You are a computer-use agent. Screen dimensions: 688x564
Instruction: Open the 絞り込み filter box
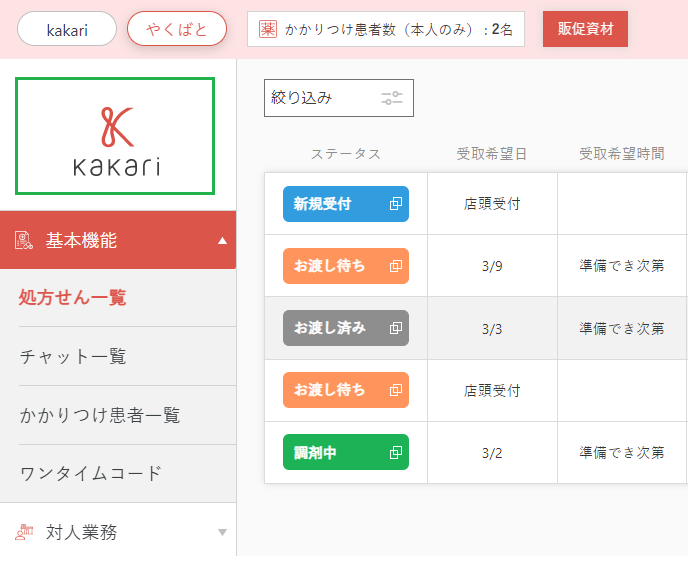click(x=339, y=98)
